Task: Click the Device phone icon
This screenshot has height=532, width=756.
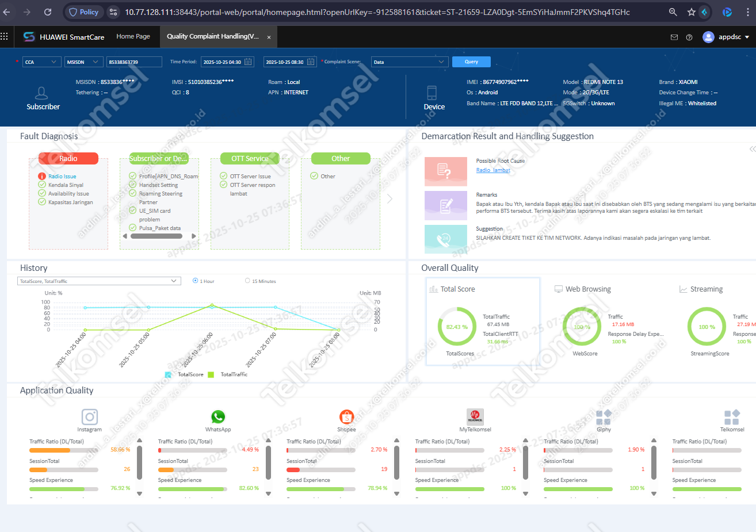Action: (x=432, y=93)
